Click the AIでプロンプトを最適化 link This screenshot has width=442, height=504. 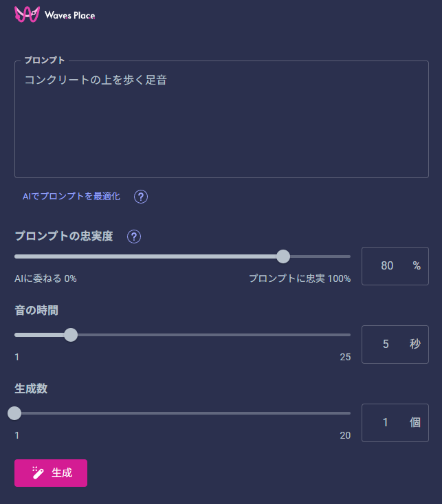(71, 197)
